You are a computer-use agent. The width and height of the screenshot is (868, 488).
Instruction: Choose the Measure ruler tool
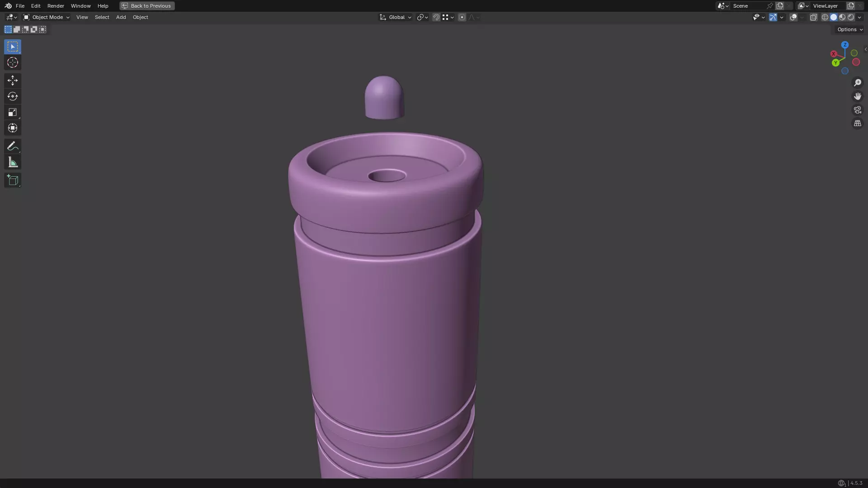13,162
